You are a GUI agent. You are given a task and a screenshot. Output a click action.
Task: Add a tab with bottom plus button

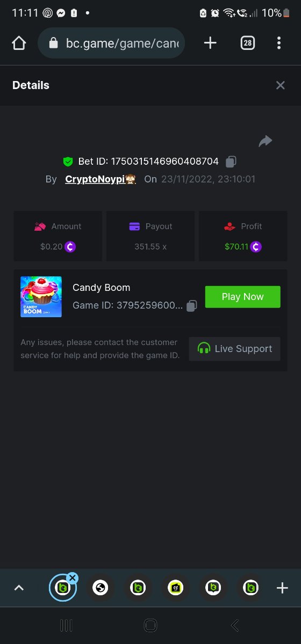[x=282, y=588]
